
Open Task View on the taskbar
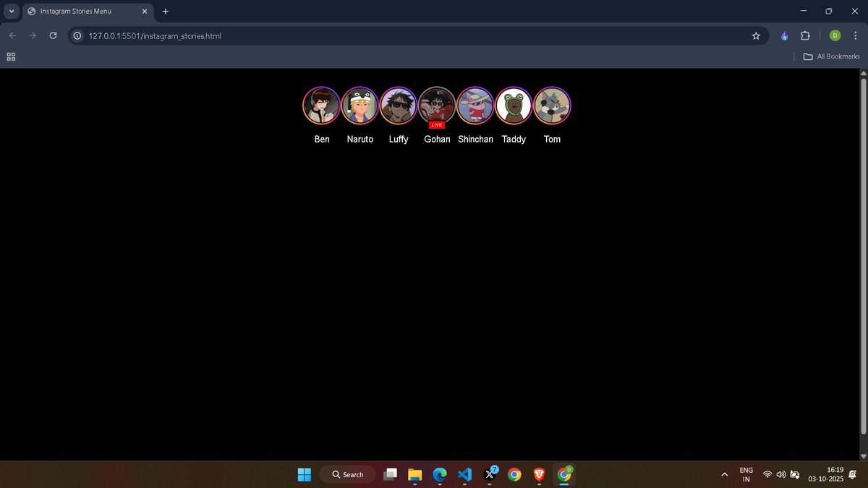(x=390, y=474)
